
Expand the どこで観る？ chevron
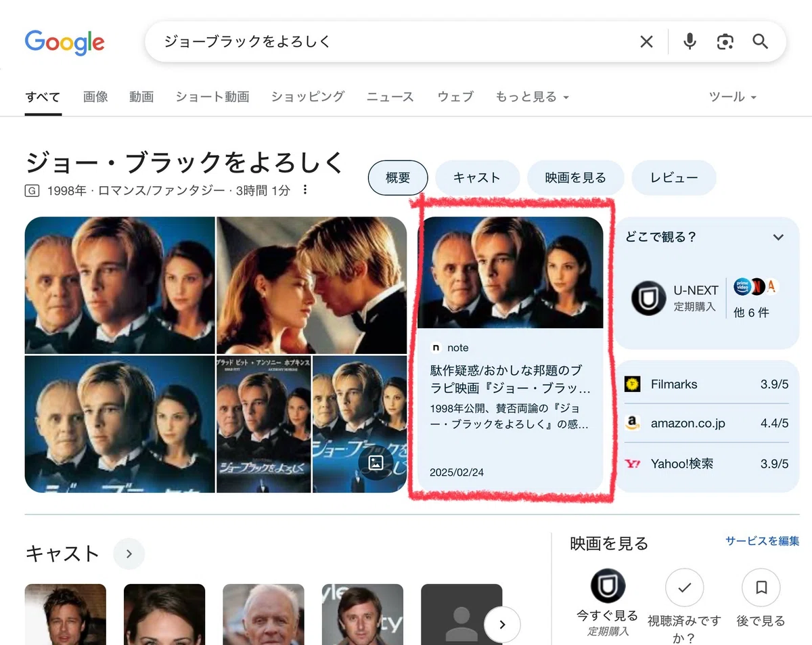click(x=778, y=238)
